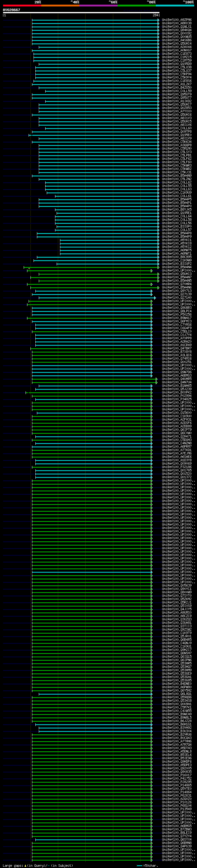Select alignment label UniRef100_B5A4N4

177,267
